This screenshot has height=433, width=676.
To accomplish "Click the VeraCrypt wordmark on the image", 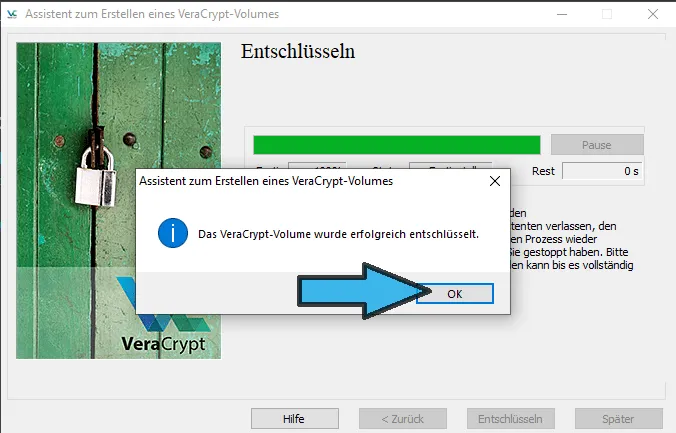I will pyautogui.click(x=163, y=344).
